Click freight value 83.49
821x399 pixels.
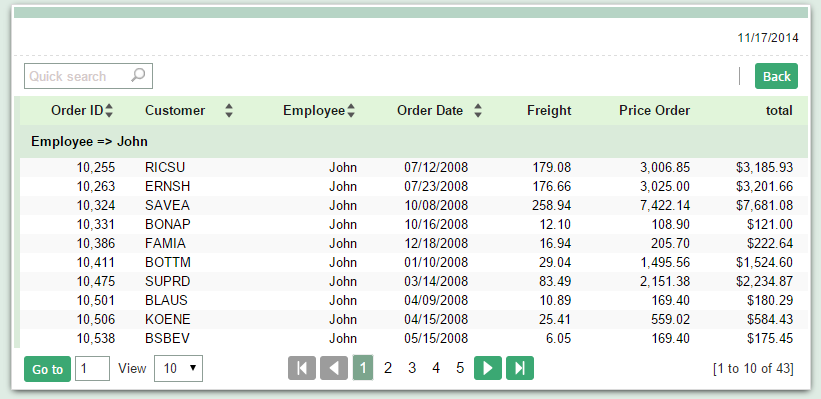coord(555,281)
